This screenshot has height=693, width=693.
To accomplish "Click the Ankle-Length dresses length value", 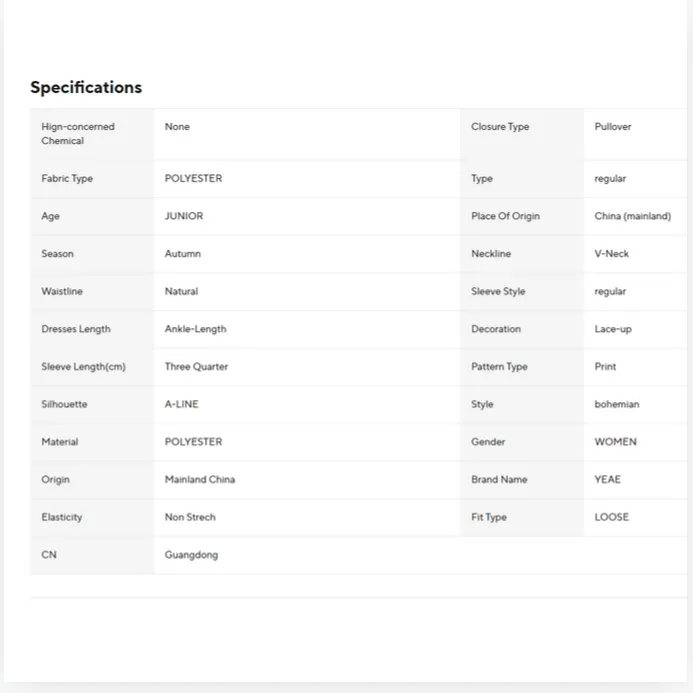I will point(195,329).
